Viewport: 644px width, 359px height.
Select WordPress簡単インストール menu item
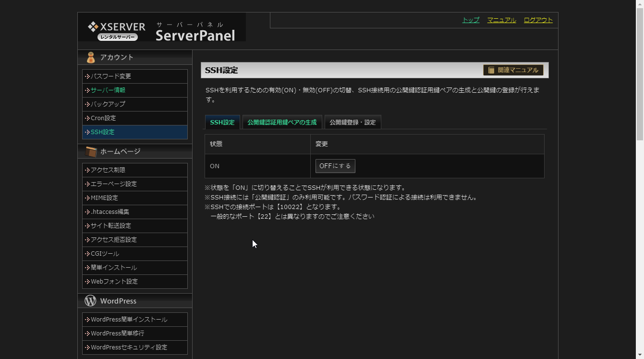(x=129, y=320)
